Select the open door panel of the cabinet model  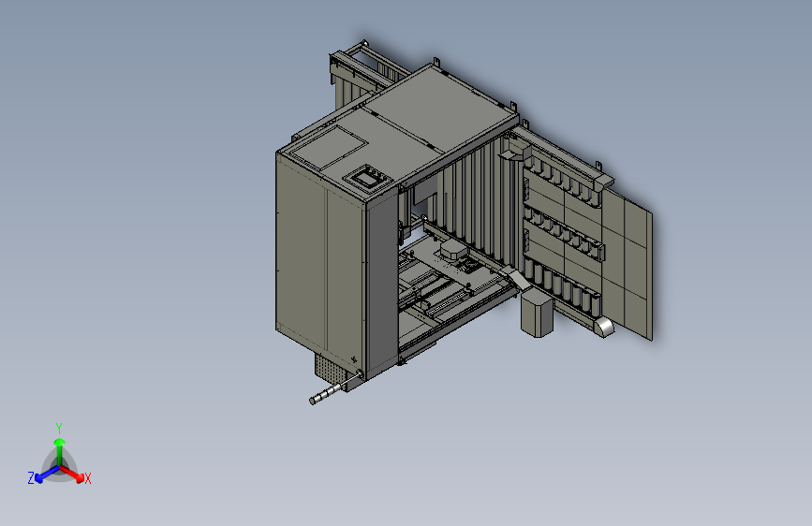click(585, 233)
